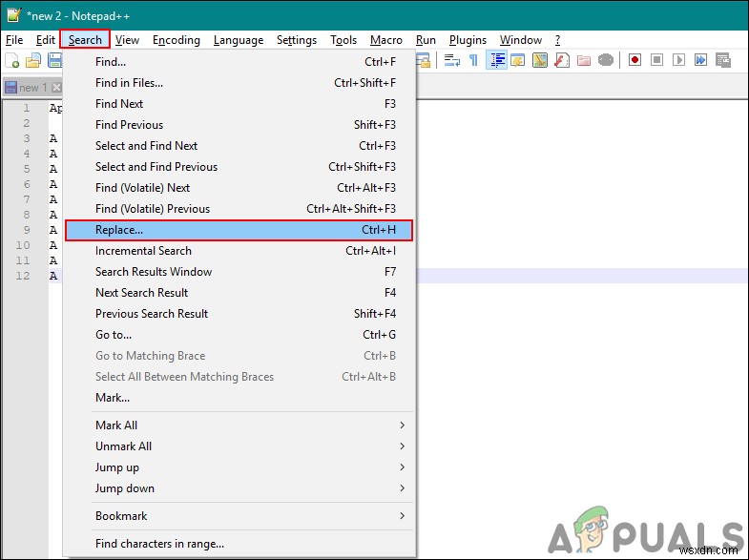Click the Stop recording square icon
The image size is (749, 560).
pyautogui.click(x=656, y=60)
